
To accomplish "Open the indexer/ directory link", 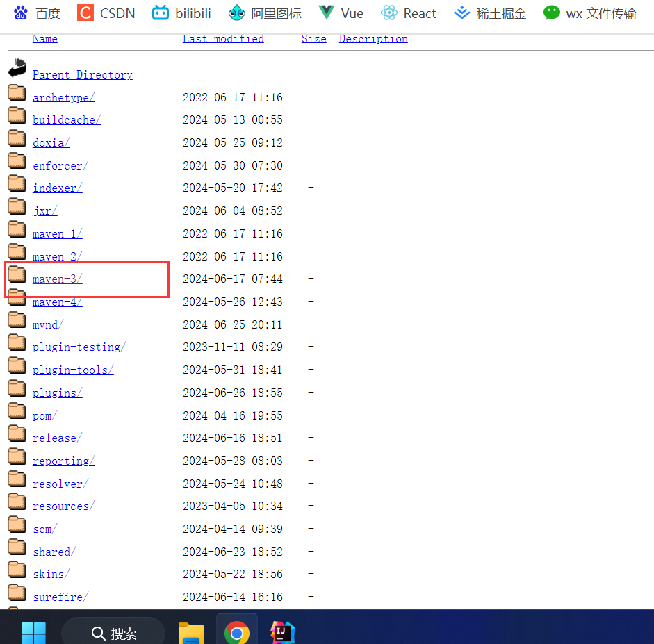I will pyautogui.click(x=58, y=188).
